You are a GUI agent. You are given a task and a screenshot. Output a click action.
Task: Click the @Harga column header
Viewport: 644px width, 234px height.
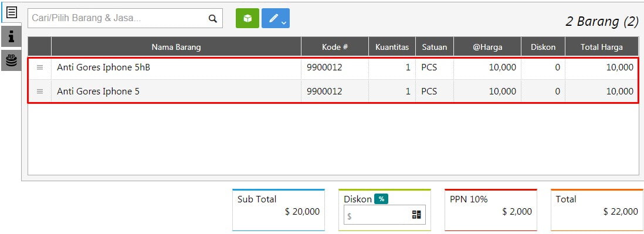487,47
